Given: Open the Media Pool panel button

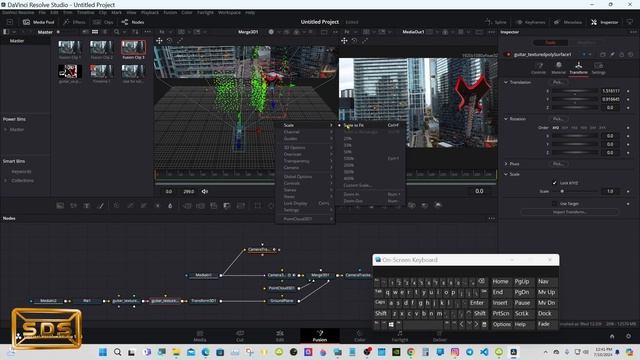Looking at the screenshot, I should [38, 22].
